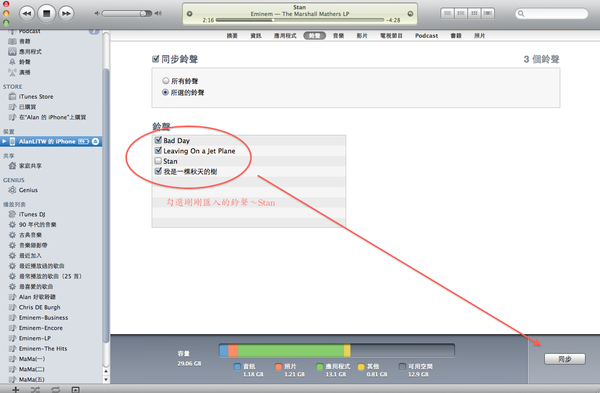Screen dimensions: 600x393
Task: Adjust the volume slider knob
Action: pos(143,13)
